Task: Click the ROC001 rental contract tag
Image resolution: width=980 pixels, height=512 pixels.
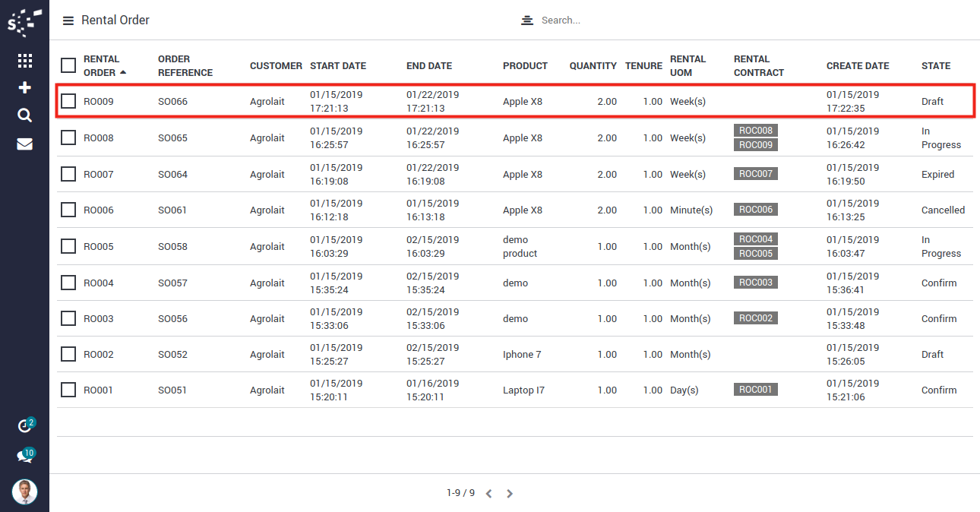Action: (755, 390)
